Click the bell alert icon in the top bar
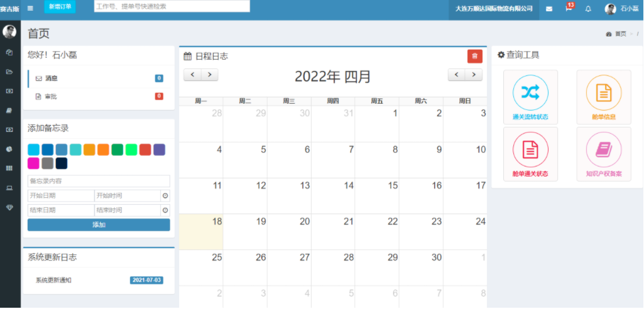This screenshot has height=309, width=644. point(588,9)
